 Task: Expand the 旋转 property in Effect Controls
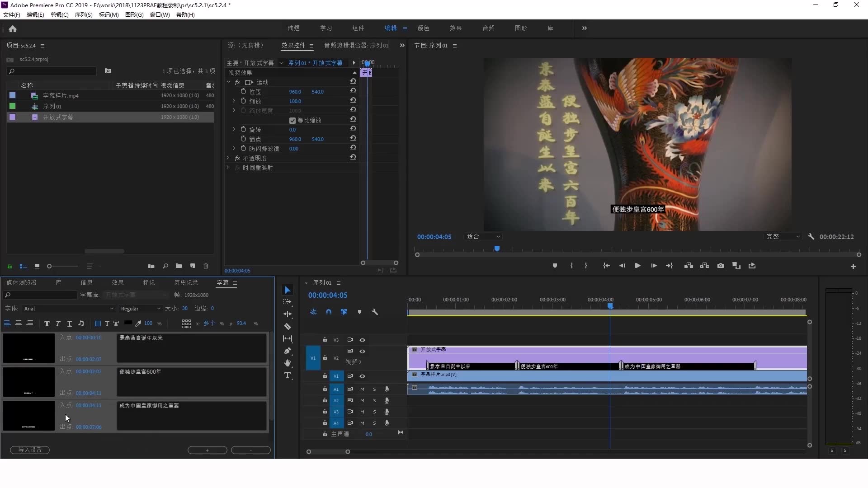point(234,129)
